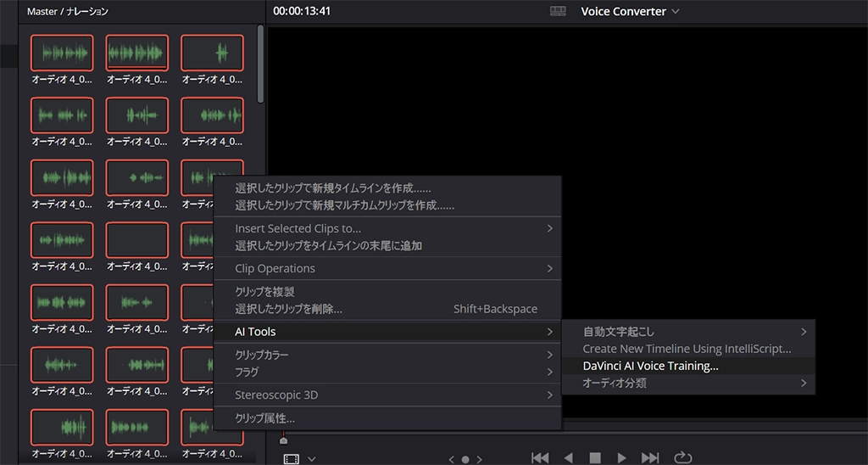Click 選択したクリップを削除 menu entry
The image size is (868, 465).
[289, 309]
